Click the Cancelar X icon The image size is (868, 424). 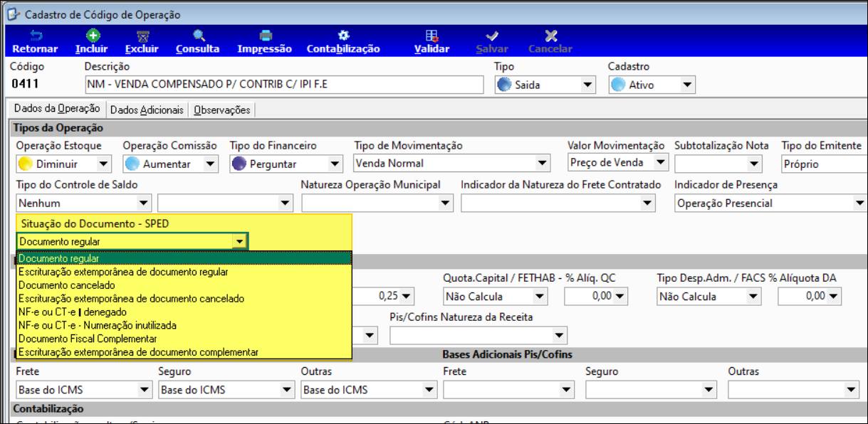tap(550, 36)
